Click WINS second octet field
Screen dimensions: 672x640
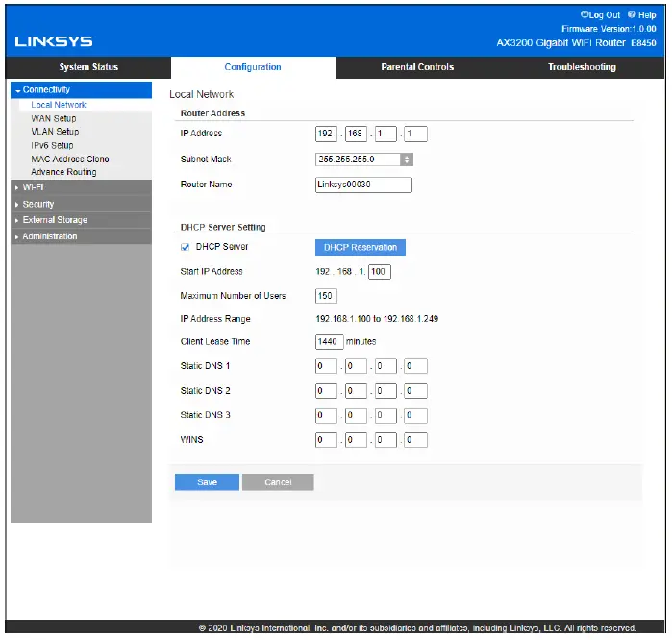coord(356,440)
